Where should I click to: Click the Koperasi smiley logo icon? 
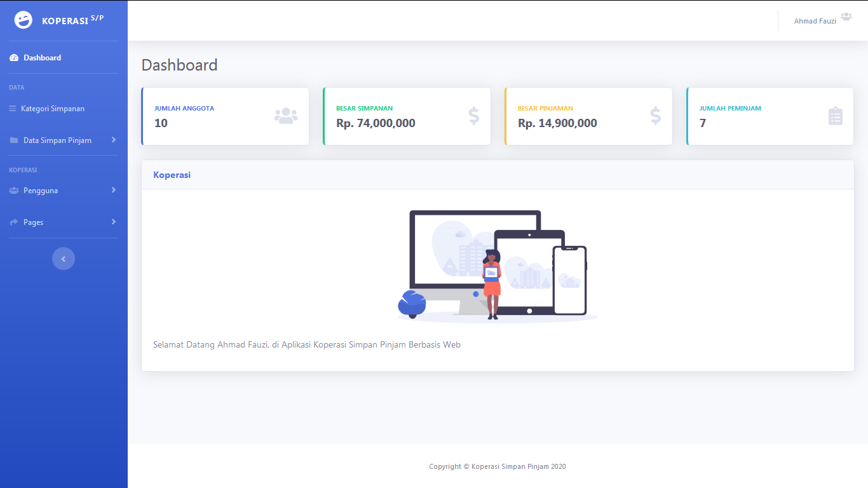pyautogui.click(x=24, y=20)
